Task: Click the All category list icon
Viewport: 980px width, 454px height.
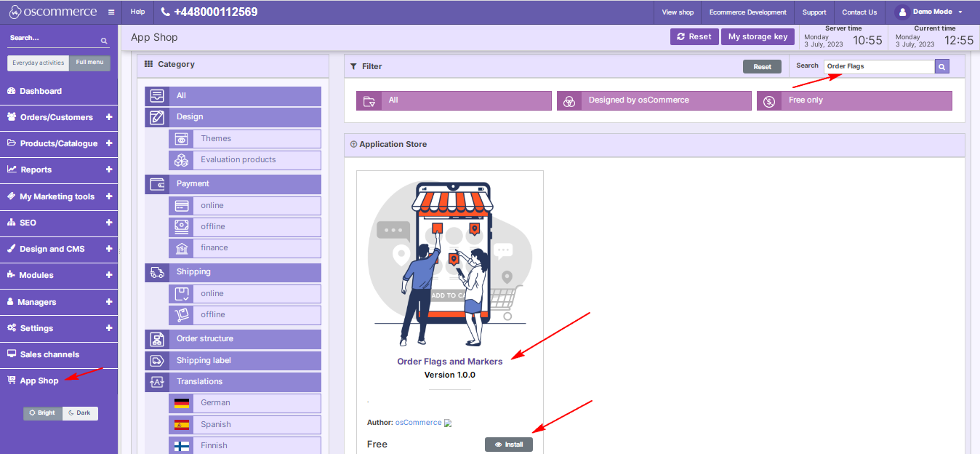Action: 157,96
